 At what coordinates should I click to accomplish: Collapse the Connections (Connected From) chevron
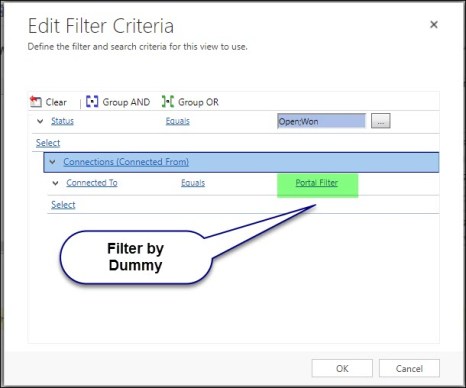point(52,162)
